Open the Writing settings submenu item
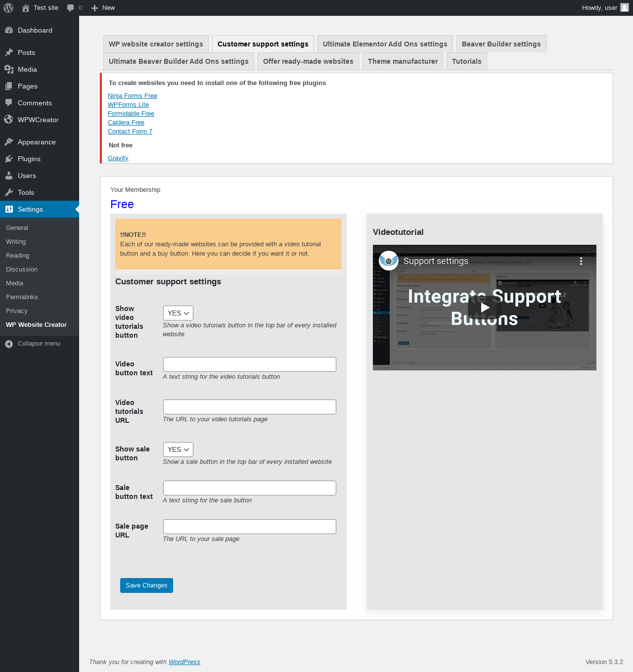 click(x=40, y=242)
